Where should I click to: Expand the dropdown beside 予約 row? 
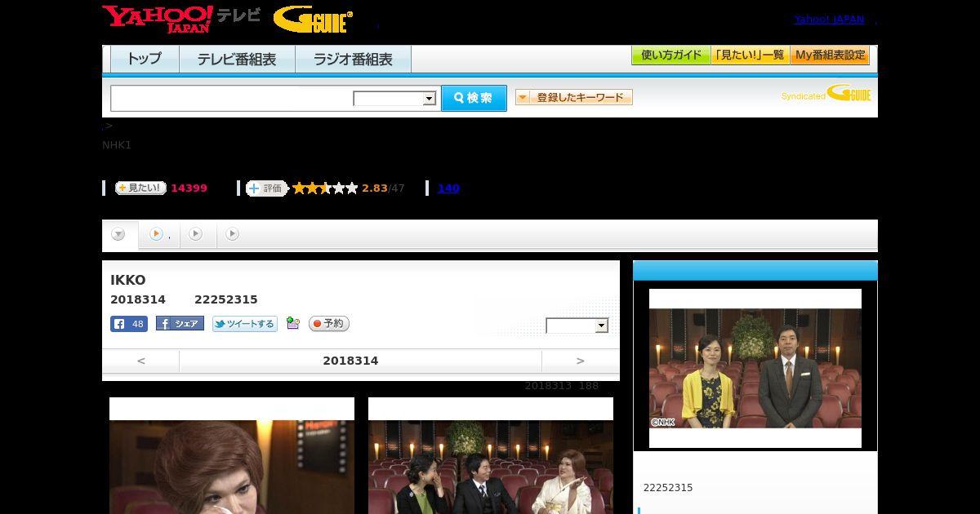pos(577,326)
